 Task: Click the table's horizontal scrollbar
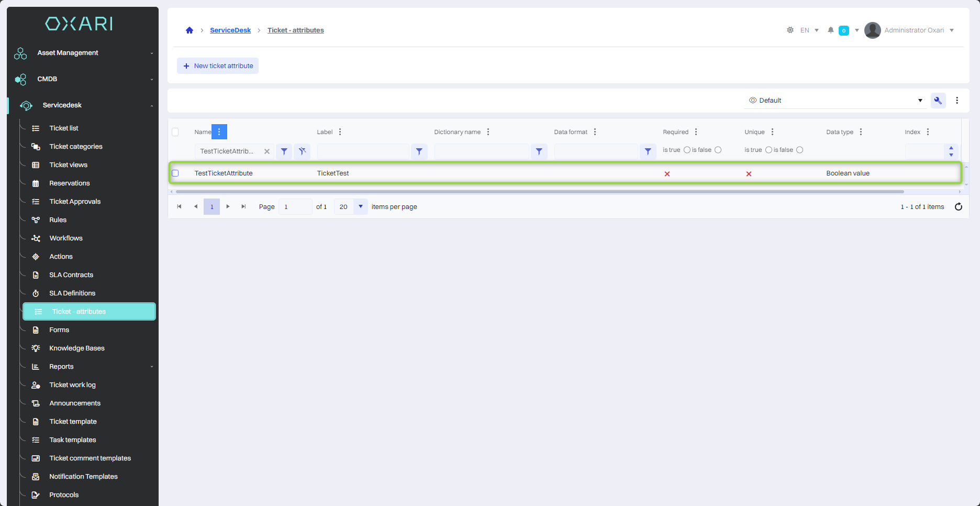pos(539,192)
